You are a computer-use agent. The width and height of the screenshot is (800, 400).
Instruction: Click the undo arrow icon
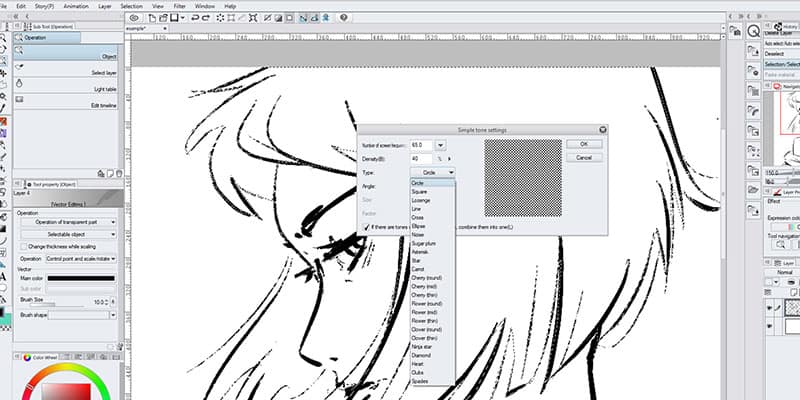click(195, 18)
